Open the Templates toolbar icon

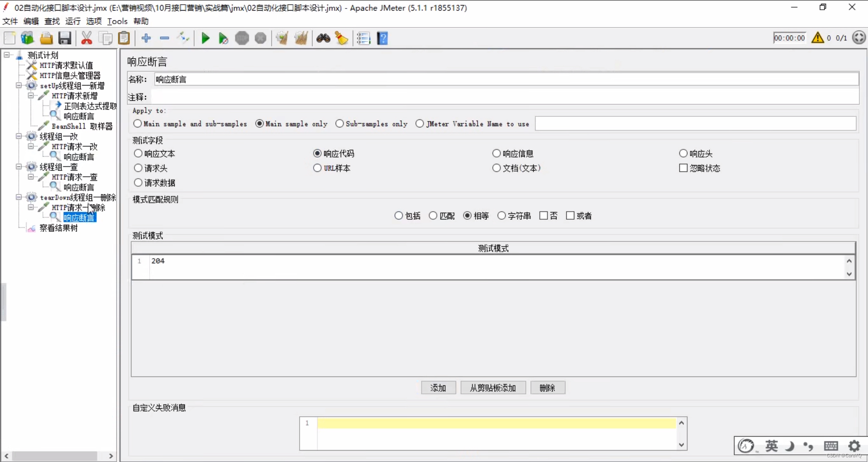click(x=28, y=38)
